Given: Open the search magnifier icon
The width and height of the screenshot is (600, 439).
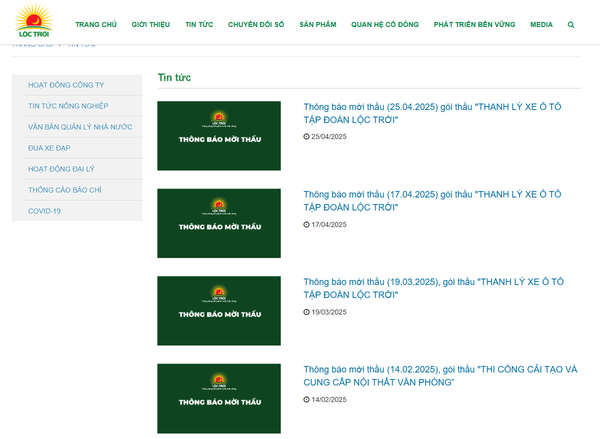Looking at the screenshot, I should [571, 23].
